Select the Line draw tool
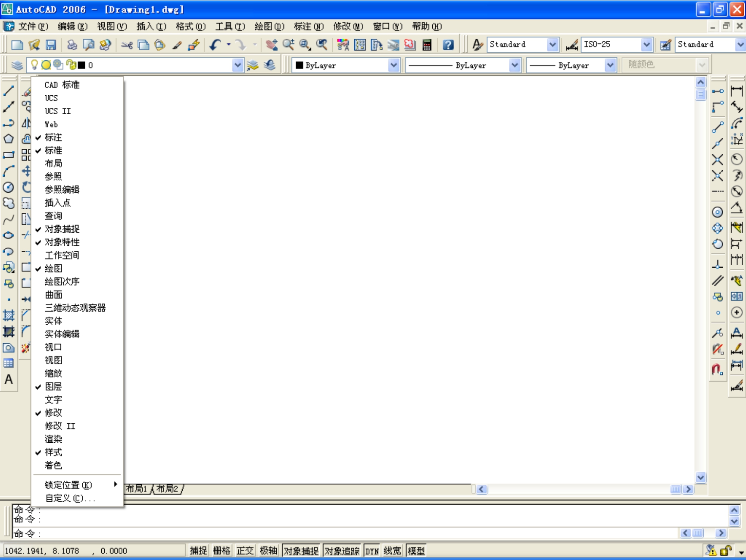746x560 pixels. click(x=9, y=91)
